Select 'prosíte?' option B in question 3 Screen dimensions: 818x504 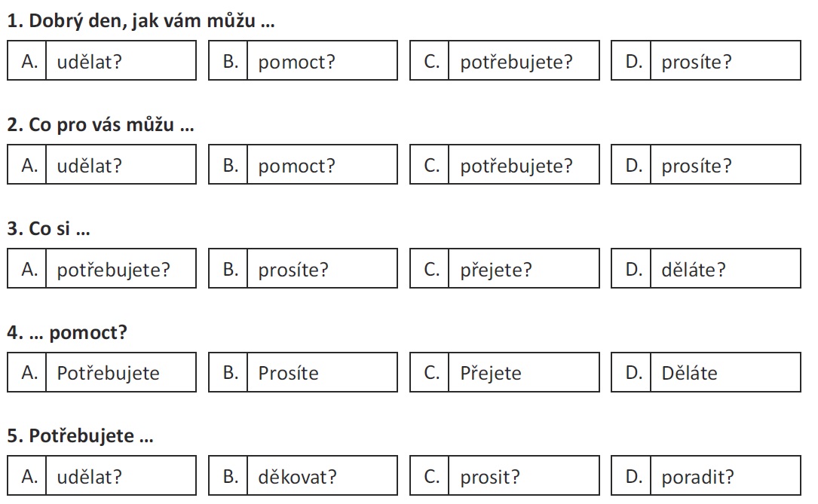tap(303, 269)
